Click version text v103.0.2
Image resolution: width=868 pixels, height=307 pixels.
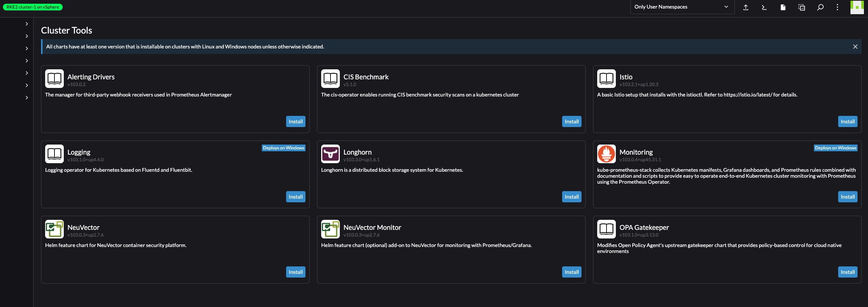point(76,85)
